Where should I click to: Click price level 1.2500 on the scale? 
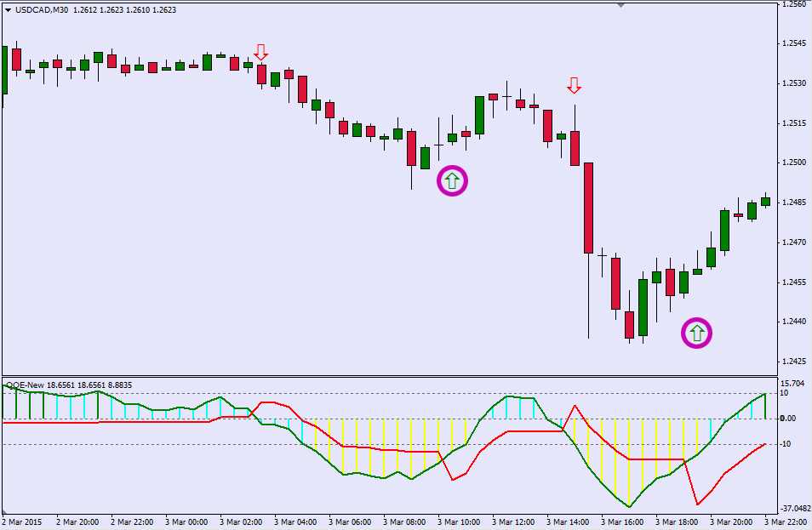tap(794, 162)
